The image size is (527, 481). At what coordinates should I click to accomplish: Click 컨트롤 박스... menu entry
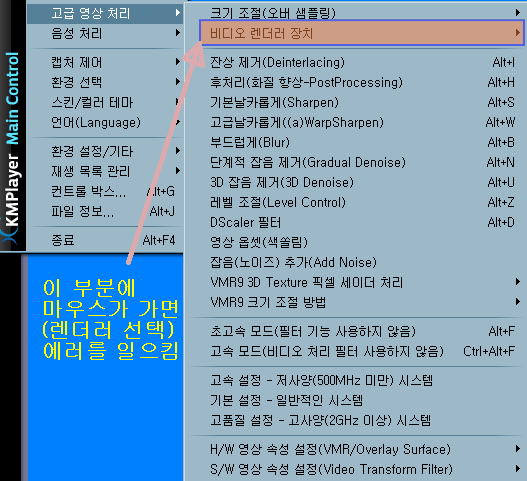(x=105, y=191)
